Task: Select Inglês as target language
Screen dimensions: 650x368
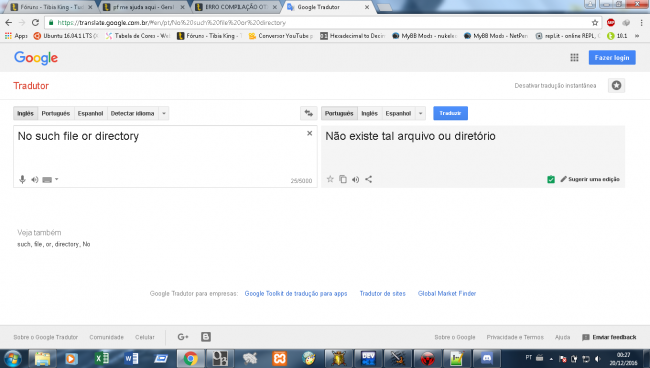Action: [369, 113]
